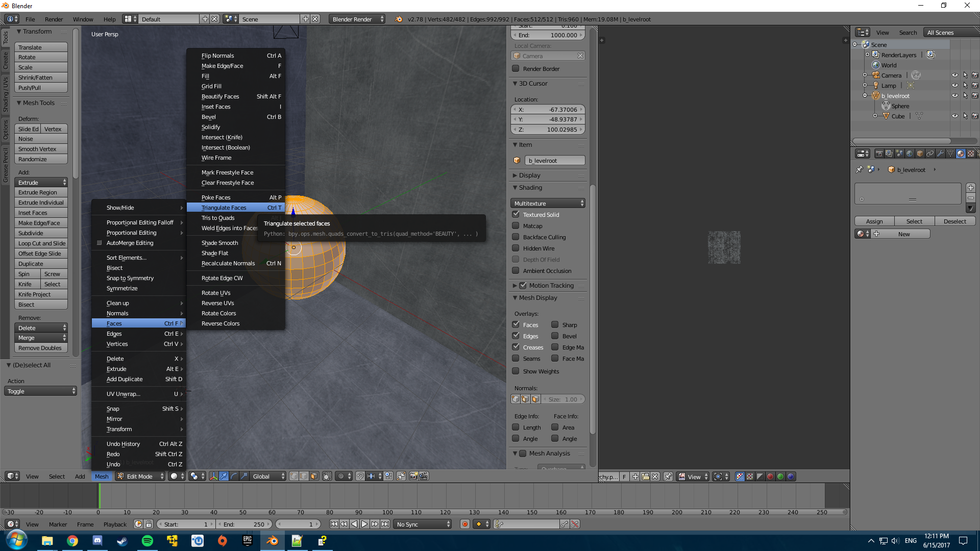
Task: Open the Edit Mode dropdown
Action: pyautogui.click(x=140, y=476)
